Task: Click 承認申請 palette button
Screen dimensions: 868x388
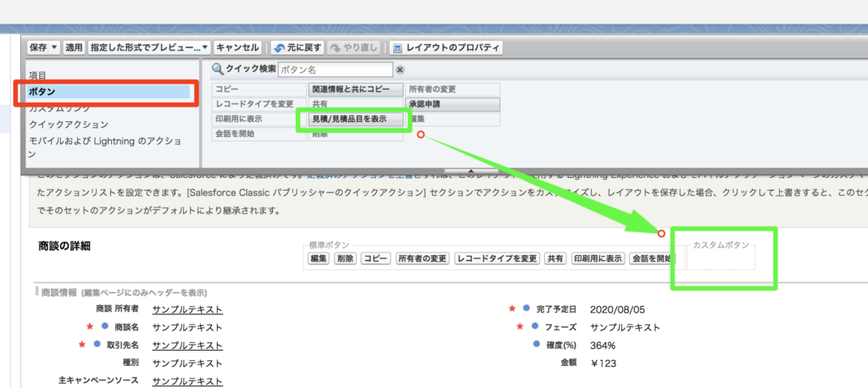Action: point(453,104)
